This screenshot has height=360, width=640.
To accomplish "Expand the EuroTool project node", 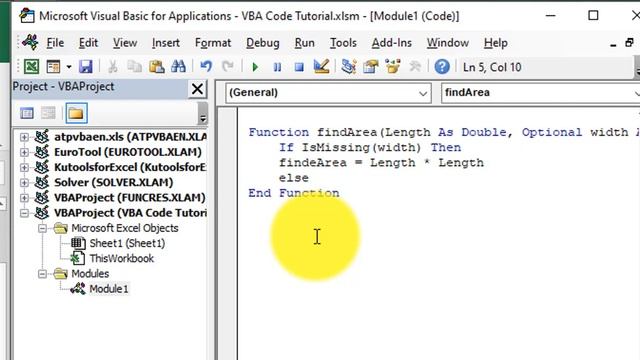I will 24,152.
